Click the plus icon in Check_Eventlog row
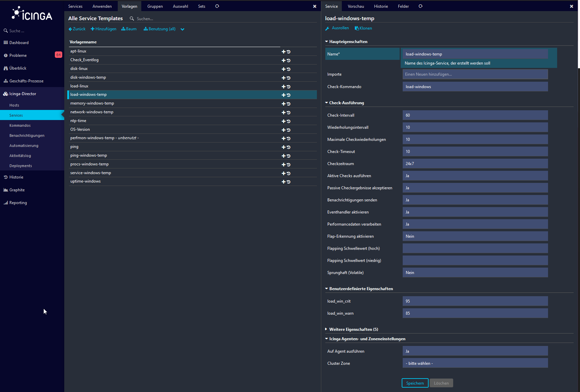The width and height of the screenshot is (580, 392). (x=284, y=61)
